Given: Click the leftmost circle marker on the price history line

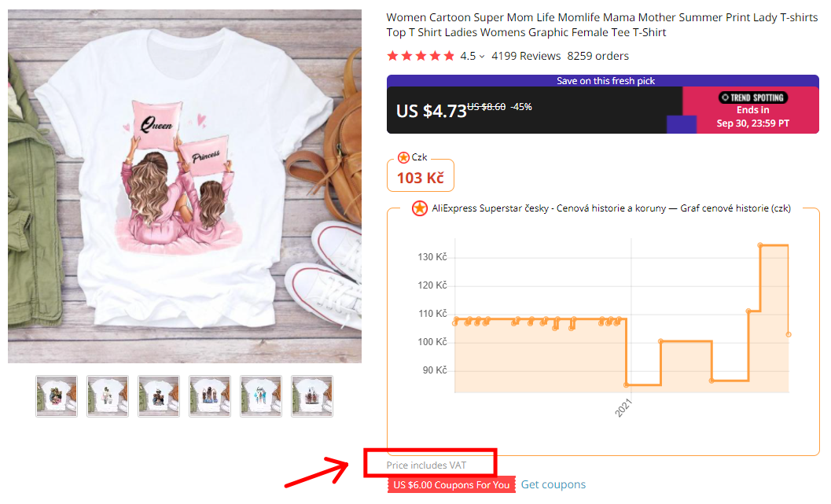Looking at the screenshot, I should pos(456,321).
